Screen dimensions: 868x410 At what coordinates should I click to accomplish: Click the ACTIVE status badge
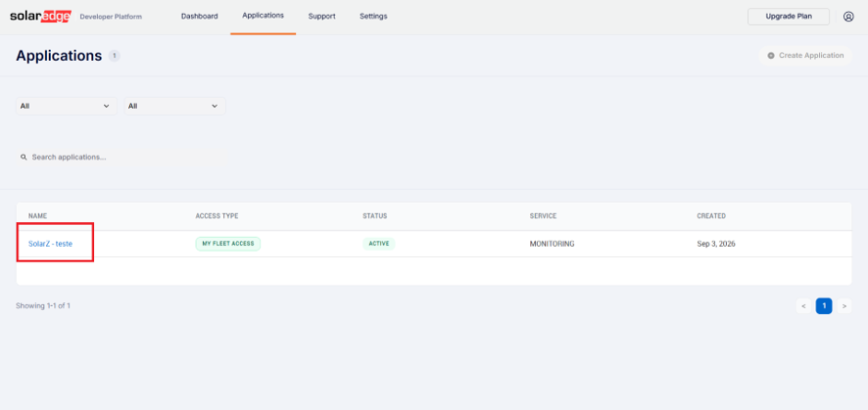point(379,244)
